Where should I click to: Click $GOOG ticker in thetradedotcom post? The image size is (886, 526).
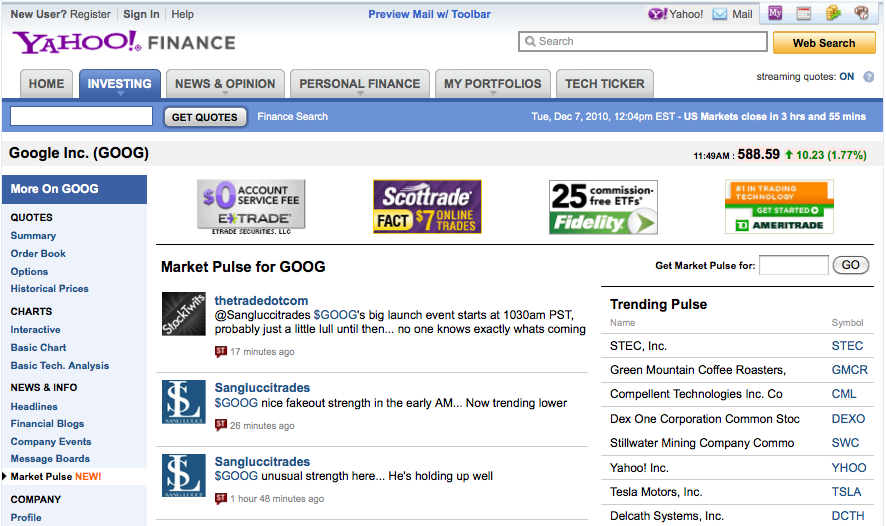coord(336,315)
